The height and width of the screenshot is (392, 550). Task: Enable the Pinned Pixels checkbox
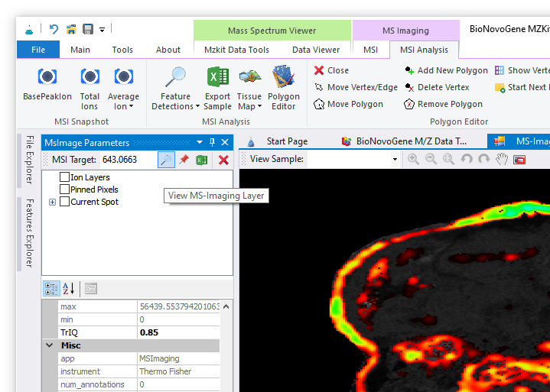65,190
